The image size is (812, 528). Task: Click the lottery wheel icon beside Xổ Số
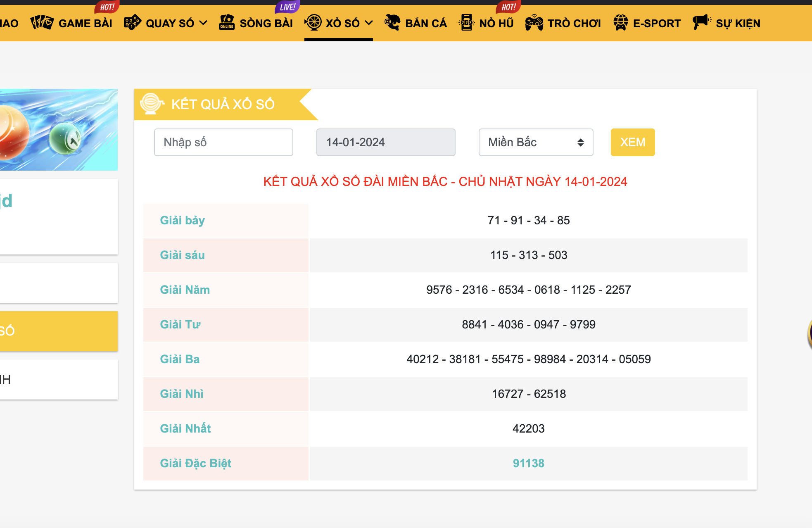click(313, 23)
